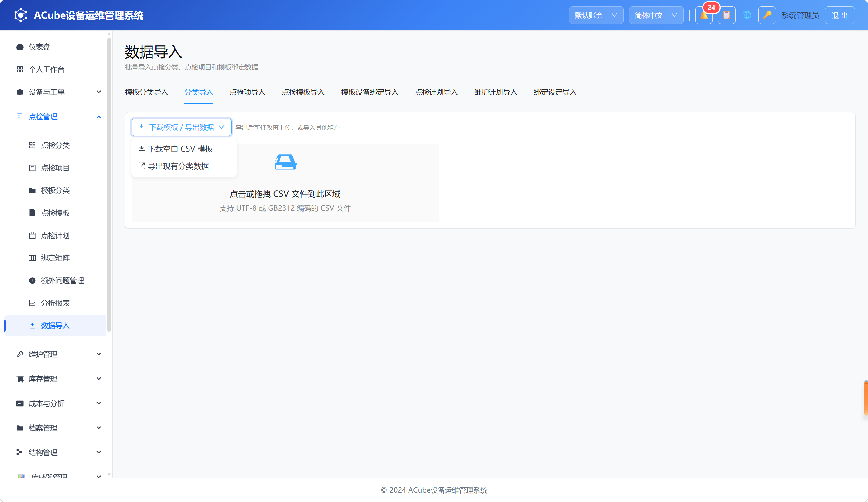Open 仪表盘 in the sidebar
This screenshot has width=868, height=502.
coord(55,47)
